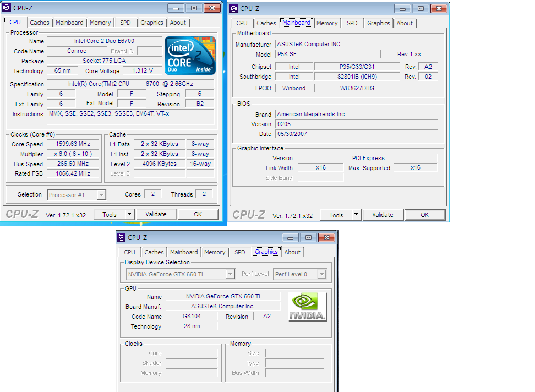Click the CPU-Z app icon in CPU window title bar
The height and width of the screenshot is (392, 535).
click(x=7, y=8)
